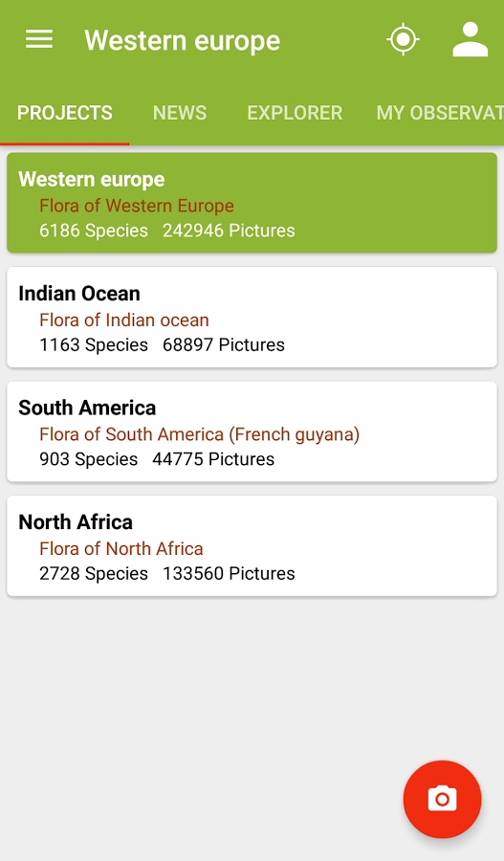Open the hamburger navigation menu
Viewport: 504px width, 861px height.
pyautogui.click(x=39, y=39)
